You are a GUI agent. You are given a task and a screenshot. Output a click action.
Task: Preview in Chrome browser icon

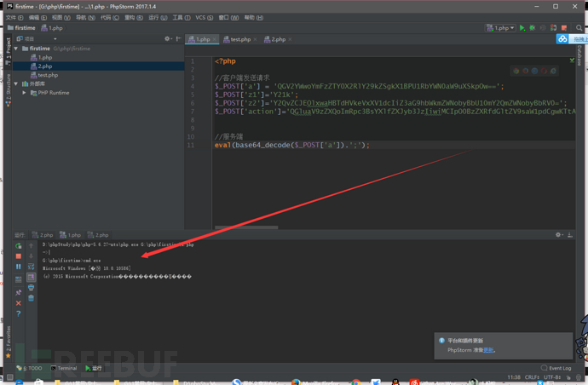tap(516, 71)
